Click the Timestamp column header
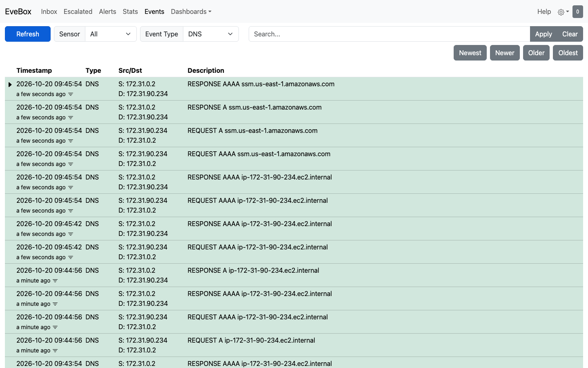This screenshot has height=368, width=588. click(x=34, y=70)
